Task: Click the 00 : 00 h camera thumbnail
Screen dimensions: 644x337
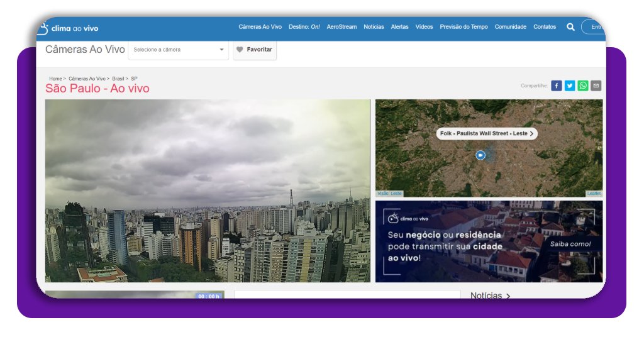Action: click(x=135, y=295)
